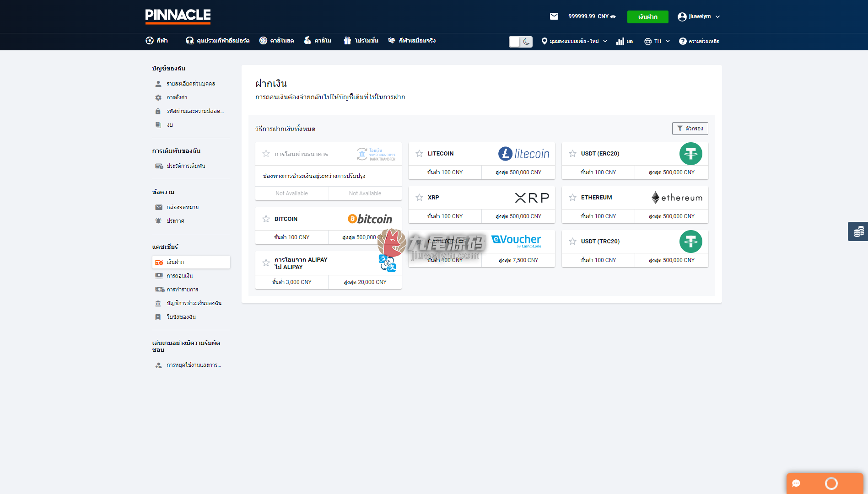Click the green deposit button in header
Viewport: 868px width, 494px height.
pos(647,16)
